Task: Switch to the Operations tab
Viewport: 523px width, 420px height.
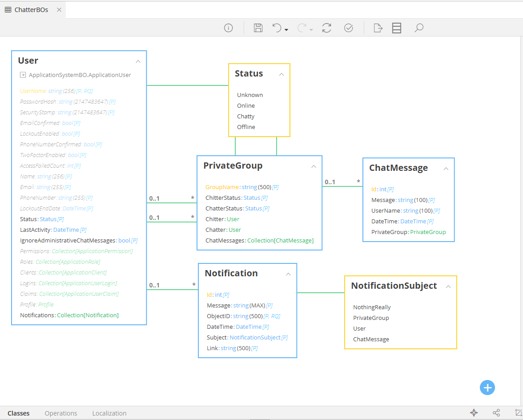Action: (x=61, y=413)
